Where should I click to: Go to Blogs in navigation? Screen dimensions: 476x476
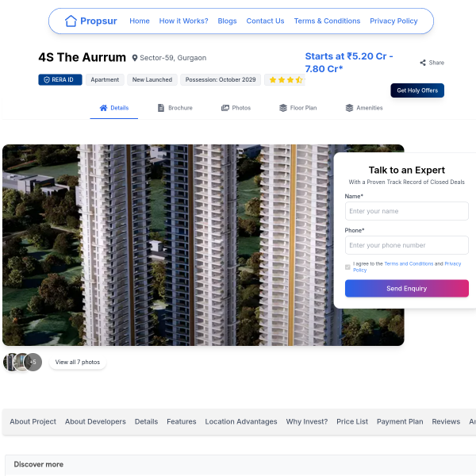point(227,21)
